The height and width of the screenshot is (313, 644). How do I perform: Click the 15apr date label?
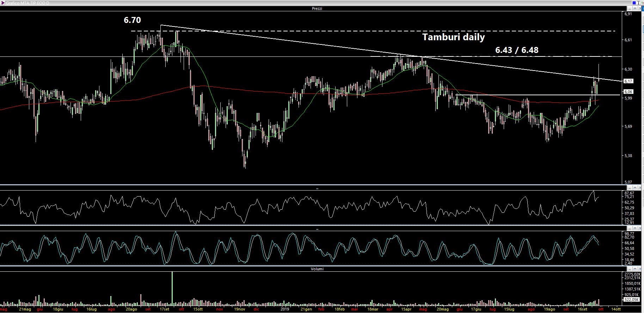[x=406, y=309]
